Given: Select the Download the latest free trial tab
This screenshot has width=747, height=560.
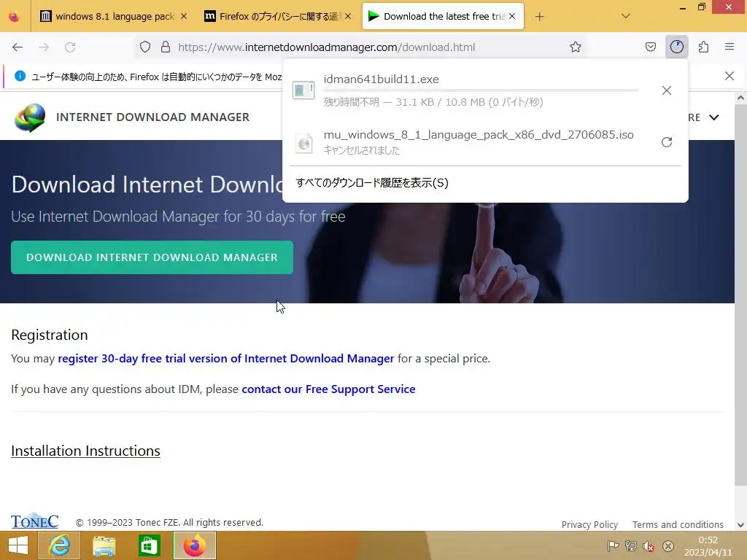Looking at the screenshot, I should click(443, 17).
